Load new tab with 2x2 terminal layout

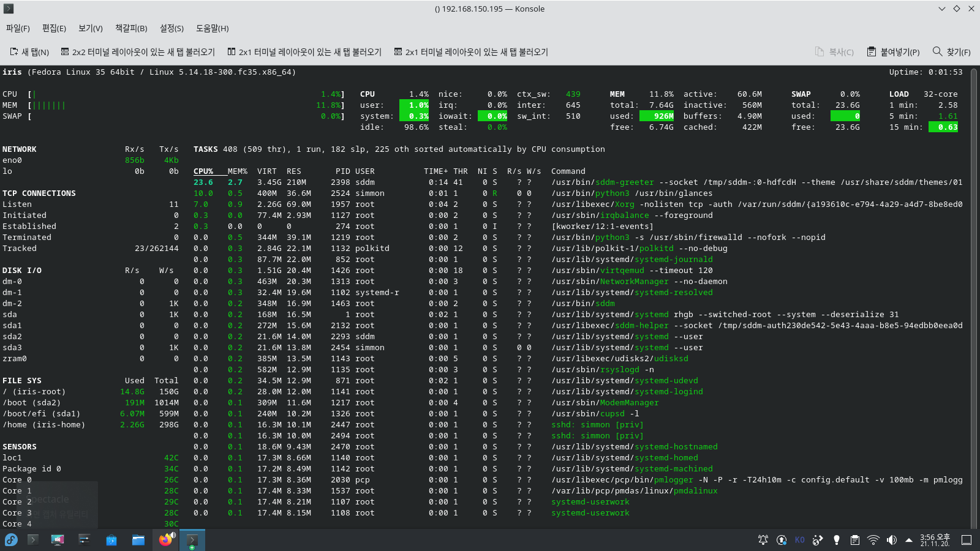(x=138, y=52)
